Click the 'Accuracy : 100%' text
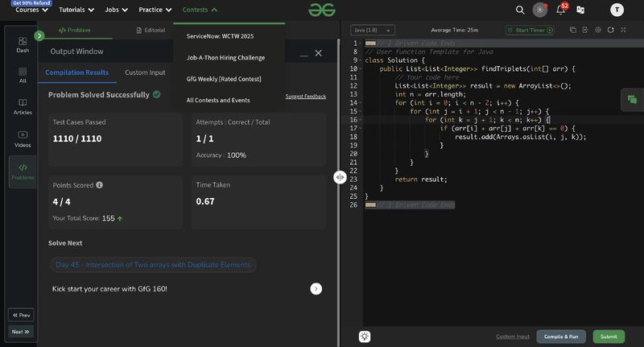The width and height of the screenshot is (644, 347). coord(221,155)
